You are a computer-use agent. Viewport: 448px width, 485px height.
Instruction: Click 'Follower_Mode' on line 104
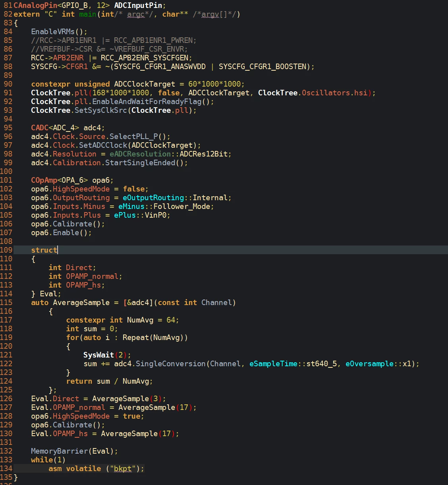(182, 206)
